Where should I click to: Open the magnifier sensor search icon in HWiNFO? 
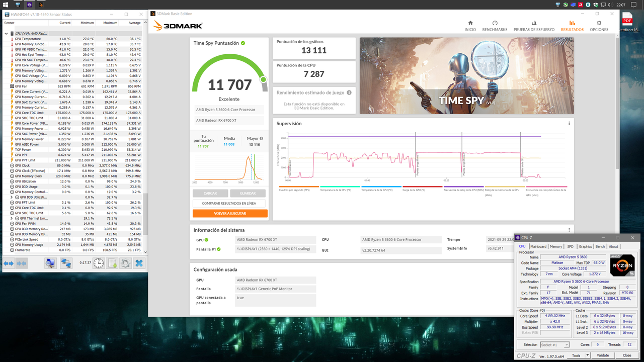(x=50, y=263)
